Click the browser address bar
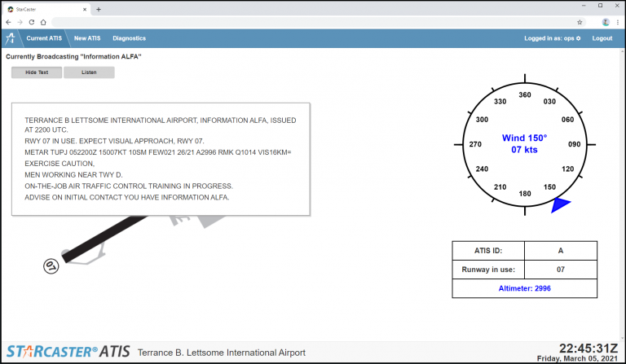This screenshot has width=626, height=364. point(310,22)
